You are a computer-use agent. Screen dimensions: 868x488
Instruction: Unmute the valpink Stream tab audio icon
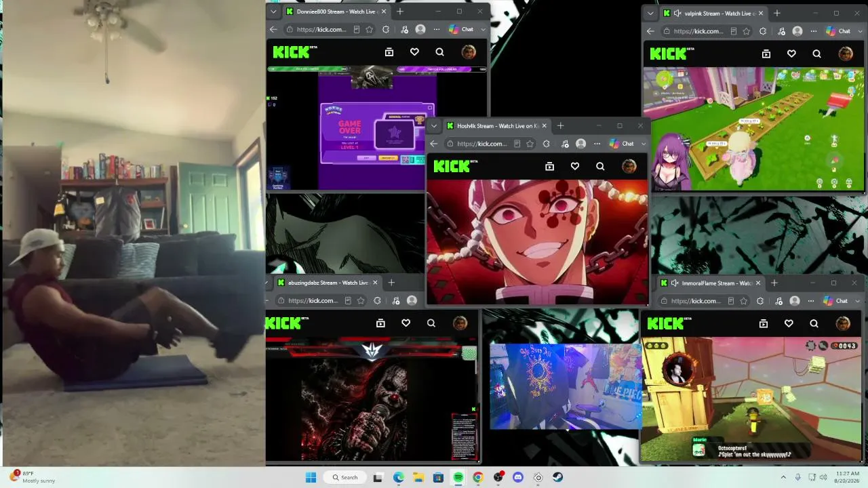tap(677, 14)
